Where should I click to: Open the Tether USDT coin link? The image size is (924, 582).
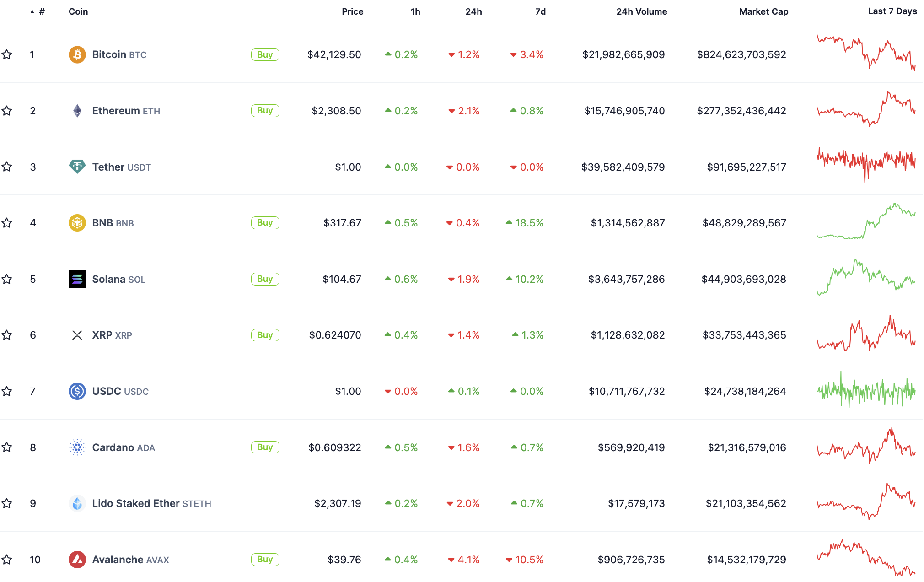(x=122, y=167)
